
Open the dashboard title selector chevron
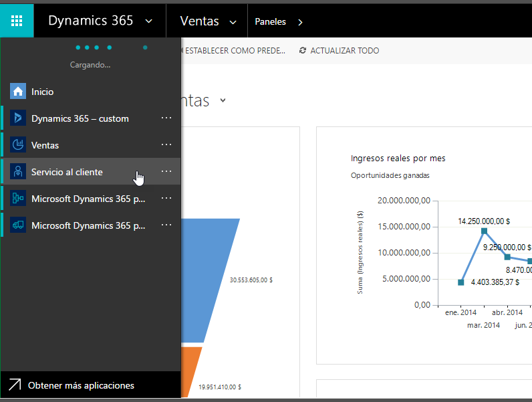223,101
